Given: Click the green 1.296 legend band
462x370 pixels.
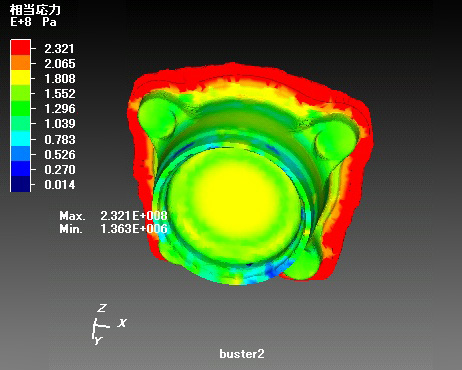Looking at the screenshot, I should click(21, 108).
